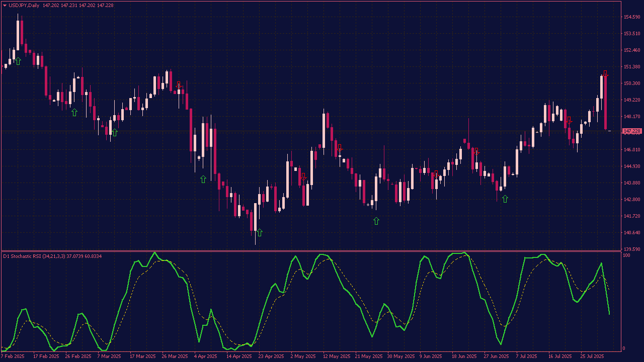Open the triangle dropdown beside USDJPY,Daily
644x362 pixels.
coord(5,5)
